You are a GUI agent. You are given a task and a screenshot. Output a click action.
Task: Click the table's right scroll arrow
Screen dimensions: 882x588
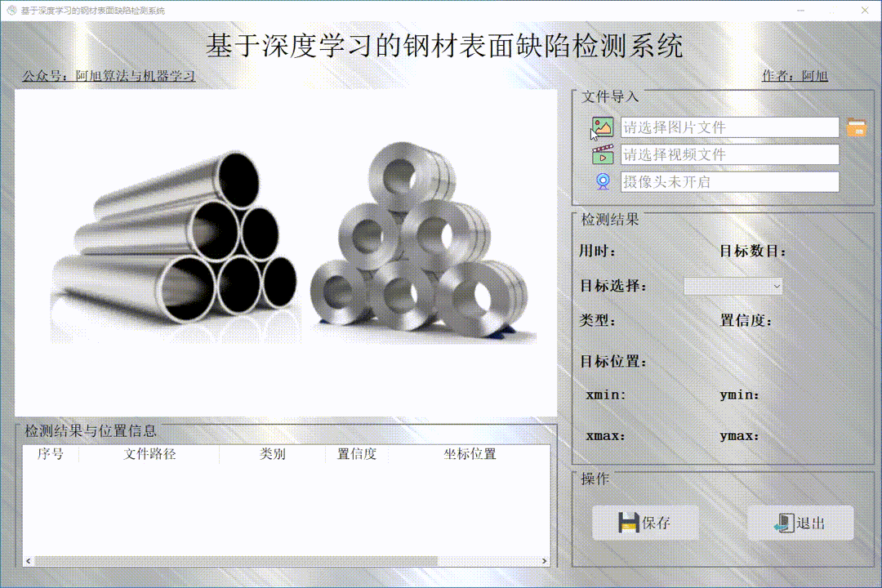click(x=544, y=561)
